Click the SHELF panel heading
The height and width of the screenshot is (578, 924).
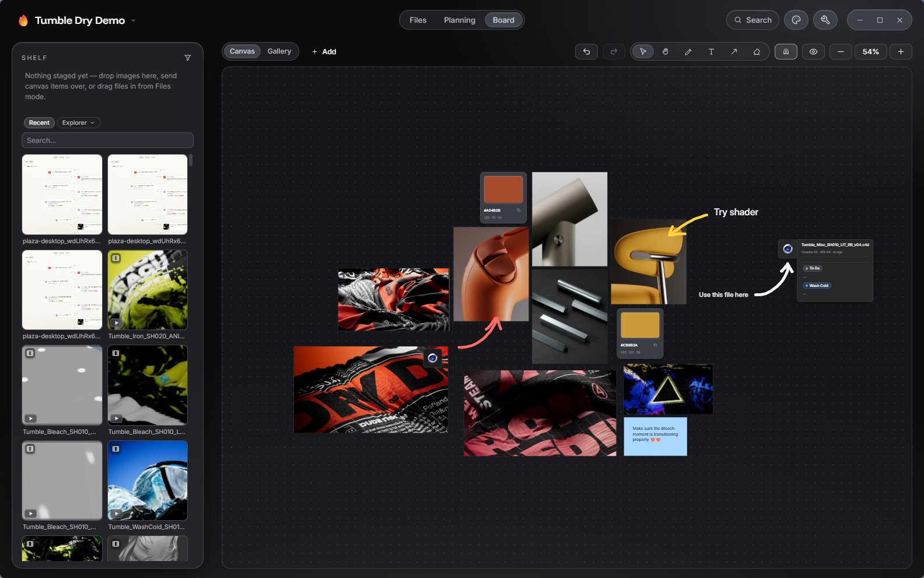tap(34, 58)
